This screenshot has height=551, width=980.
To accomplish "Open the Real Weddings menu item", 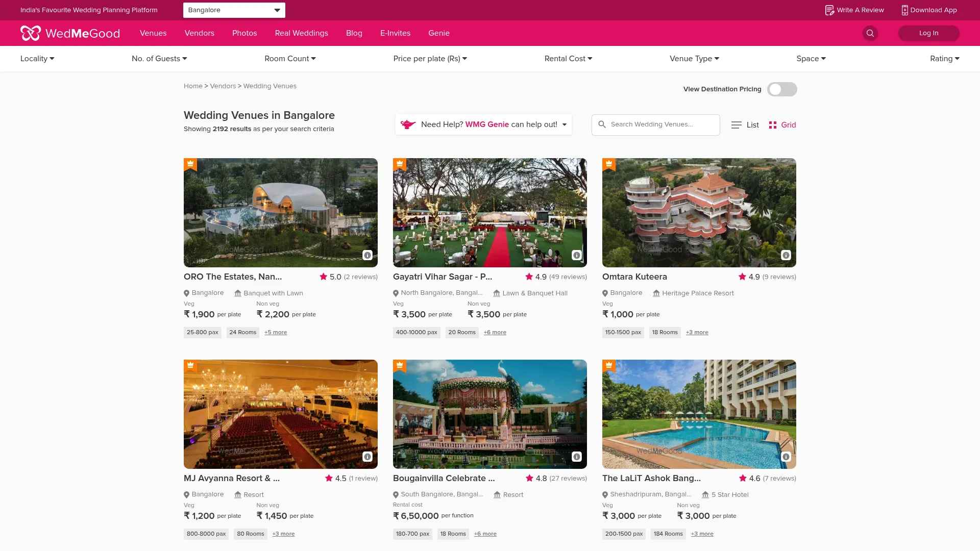I will tap(301, 33).
